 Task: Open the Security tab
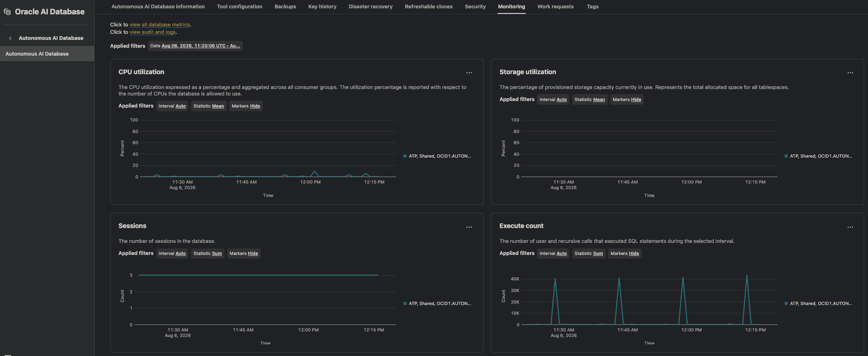pos(475,6)
